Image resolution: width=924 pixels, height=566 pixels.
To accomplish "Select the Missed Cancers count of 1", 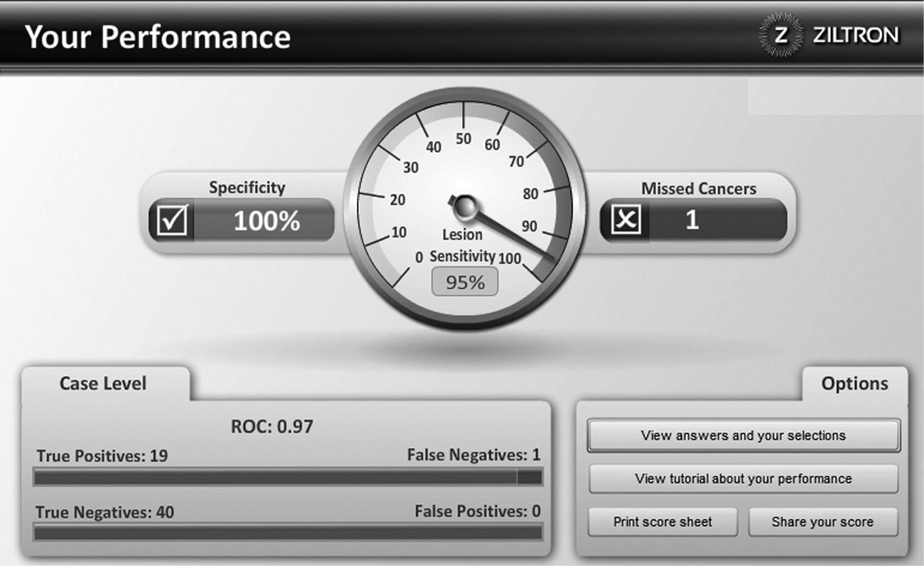I will (692, 220).
